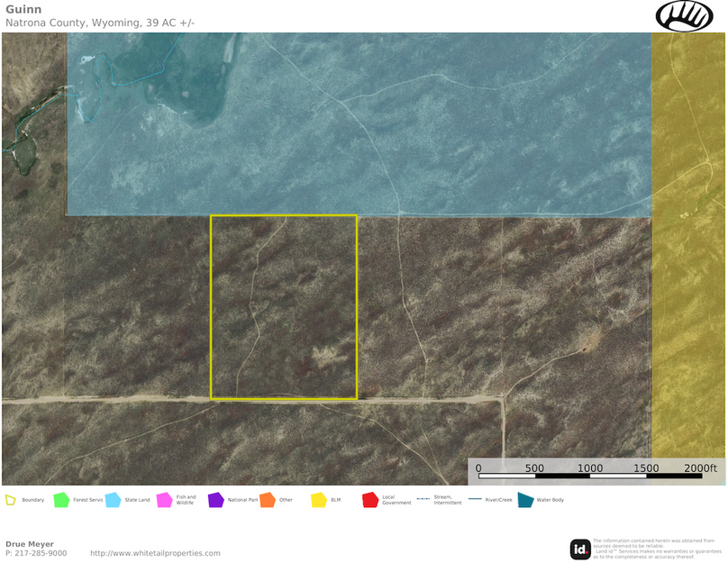The width and height of the screenshot is (728, 563).
Task: Click the red Local Government legend icon
Action: tap(369, 500)
